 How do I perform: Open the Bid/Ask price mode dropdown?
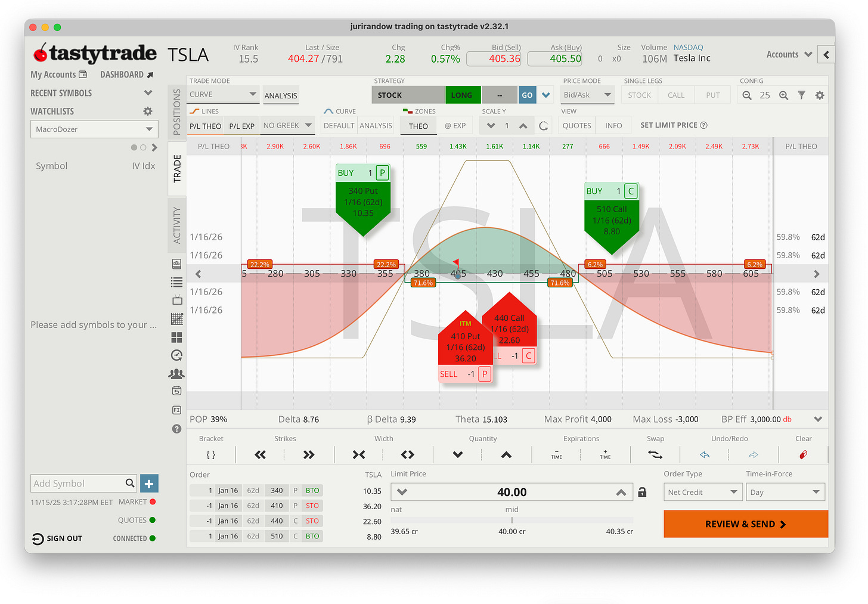(587, 95)
